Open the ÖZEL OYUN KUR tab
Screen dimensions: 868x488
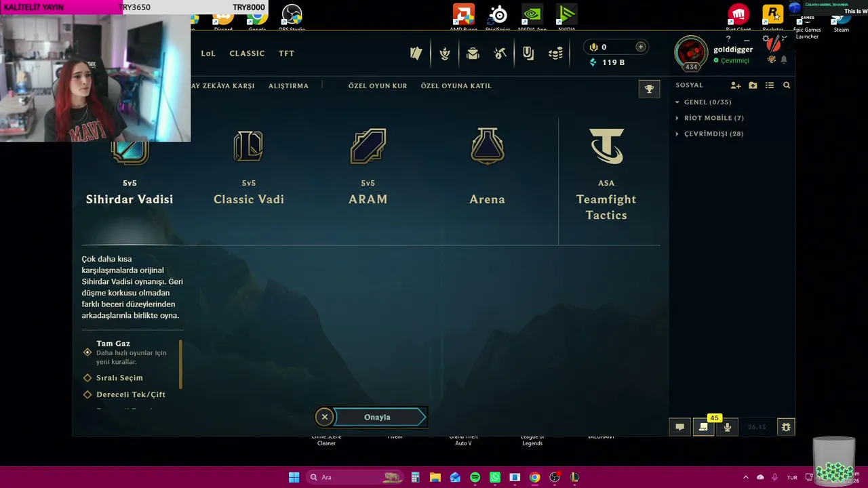378,86
